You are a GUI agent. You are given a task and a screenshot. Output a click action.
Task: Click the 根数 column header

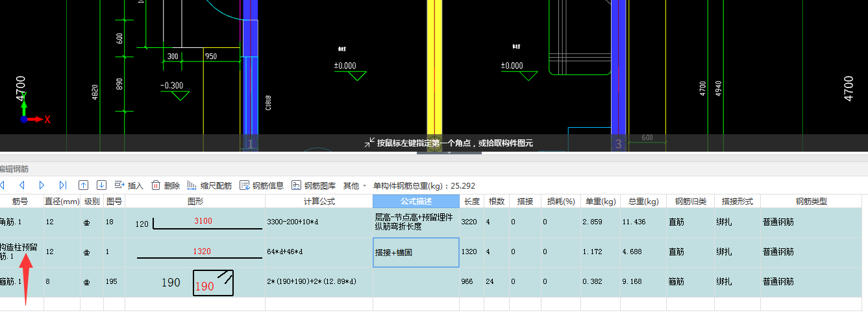pyautogui.click(x=497, y=202)
